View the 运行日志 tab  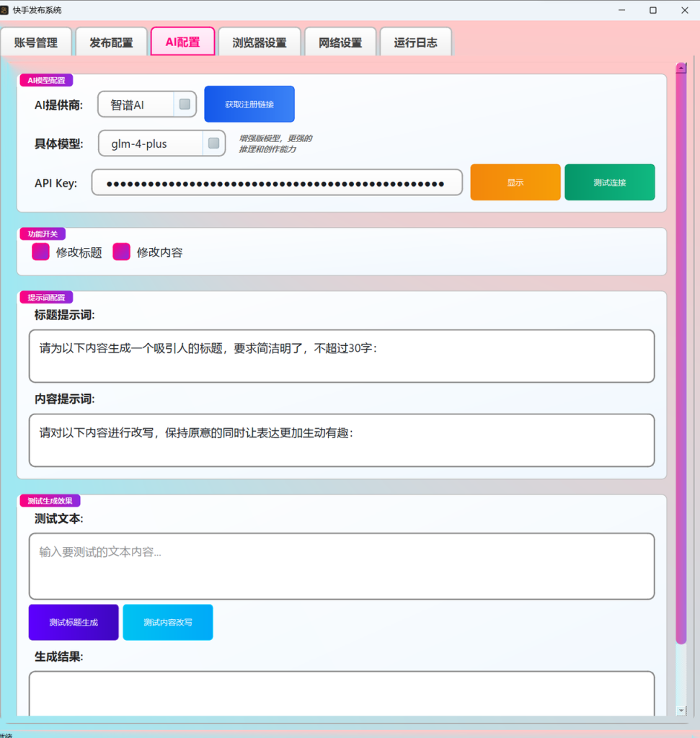click(x=416, y=43)
